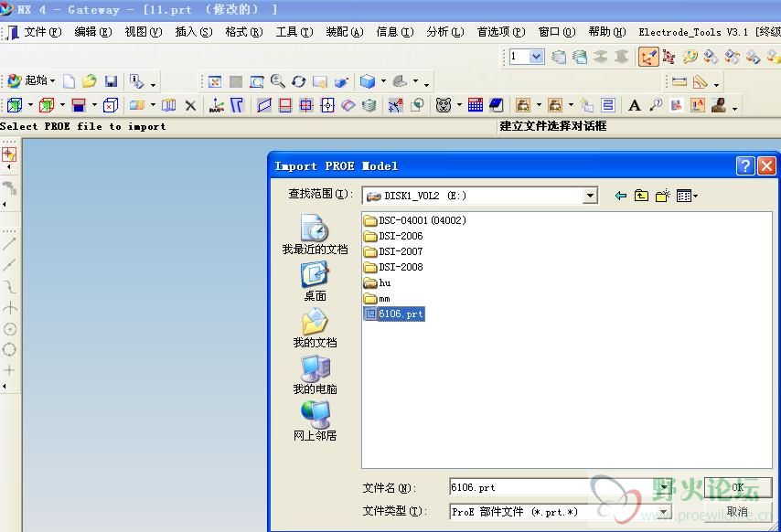Open the layer number 1 dropdown
This screenshot has height=532, width=781.
click(x=537, y=57)
